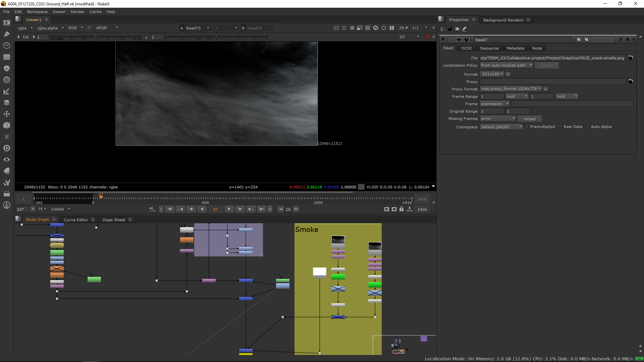644x362 pixels.
Task: Open the Color nodes menu icon
Action: tap(6, 68)
